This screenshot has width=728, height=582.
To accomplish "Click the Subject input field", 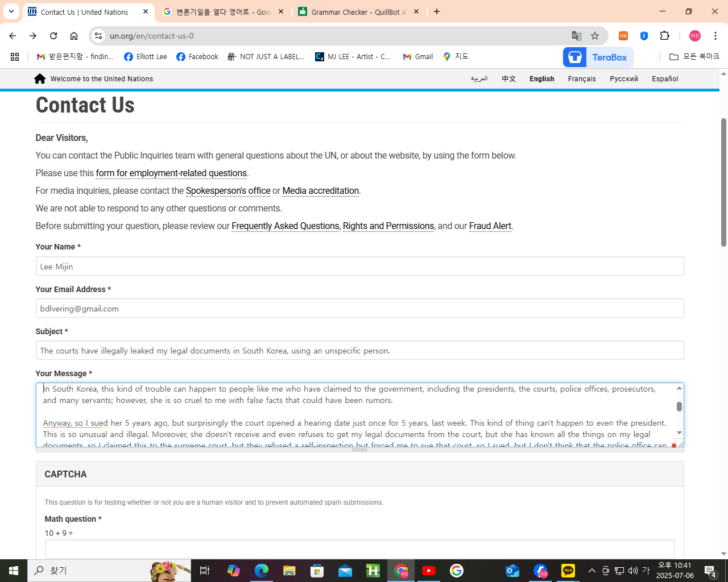I will point(359,350).
